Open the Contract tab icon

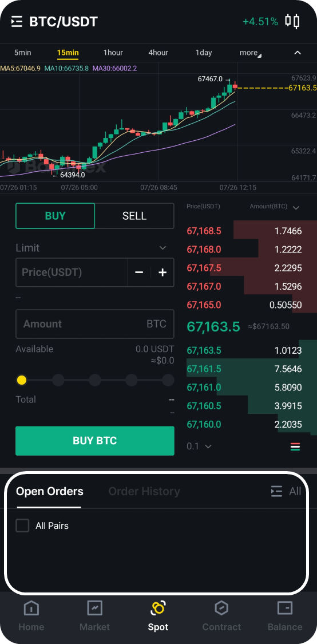[222, 607]
